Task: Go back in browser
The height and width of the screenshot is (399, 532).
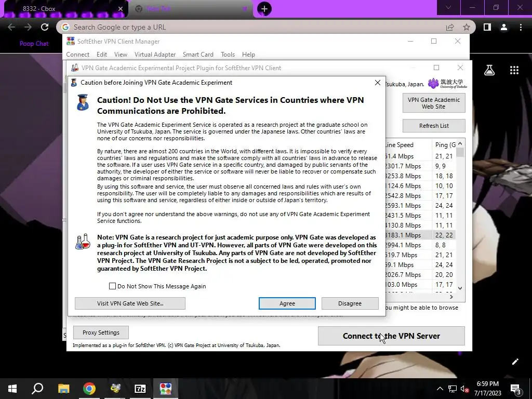Action: tap(11, 27)
